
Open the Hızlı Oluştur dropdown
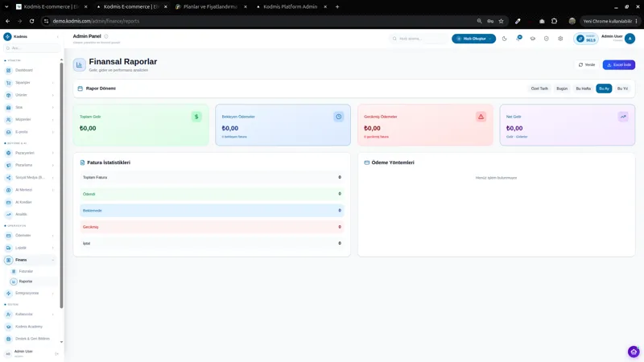[x=473, y=39]
